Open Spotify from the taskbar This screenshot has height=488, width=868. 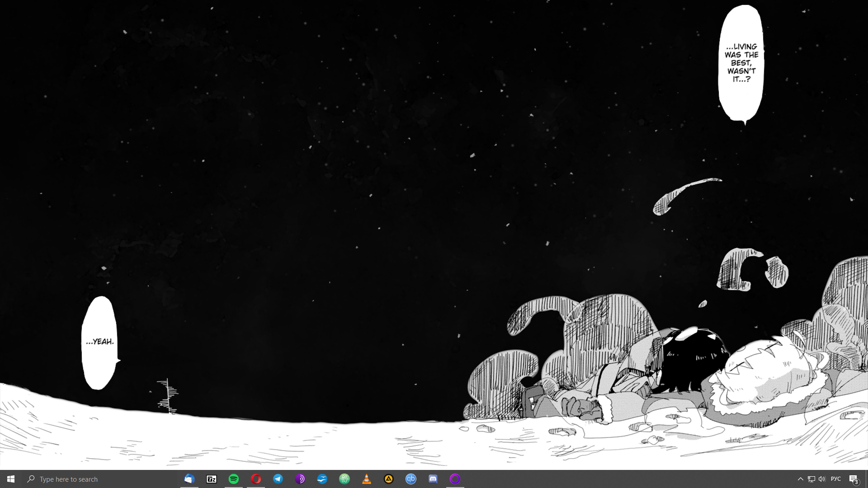tap(234, 479)
